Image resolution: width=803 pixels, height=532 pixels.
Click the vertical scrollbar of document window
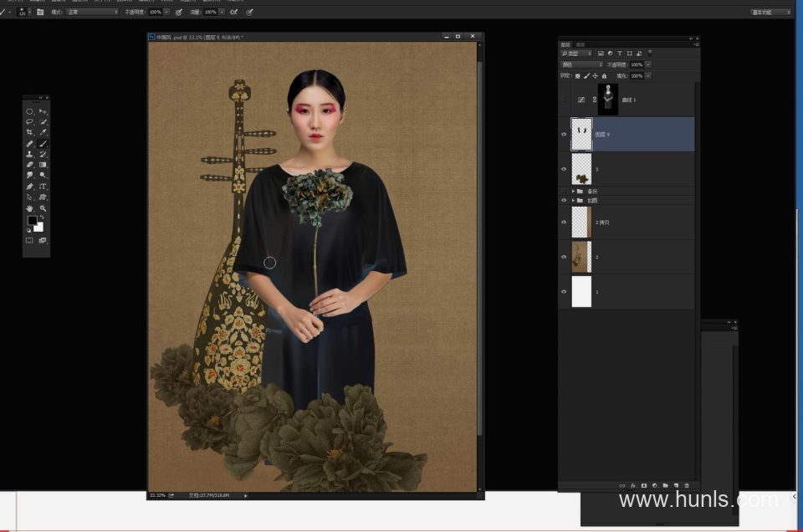pos(480,248)
